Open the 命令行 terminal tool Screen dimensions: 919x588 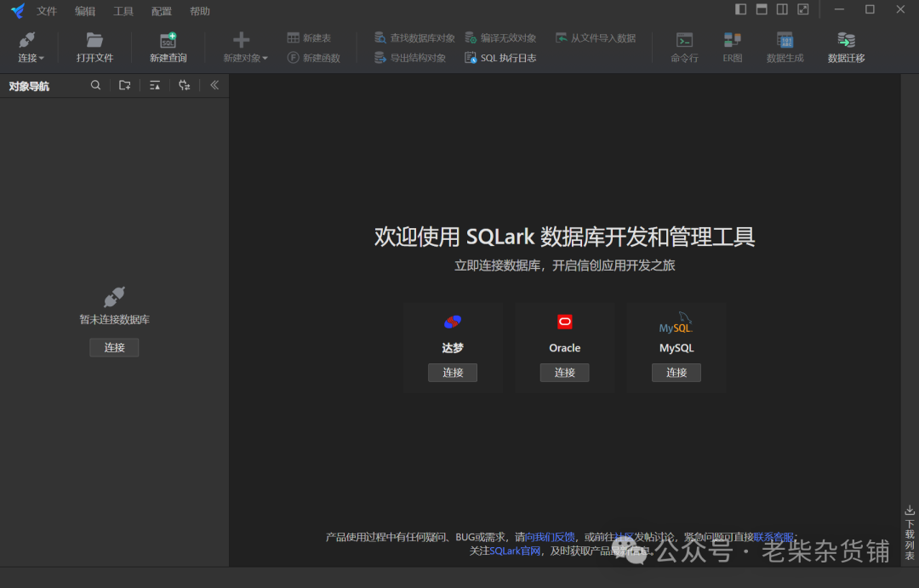tap(684, 47)
